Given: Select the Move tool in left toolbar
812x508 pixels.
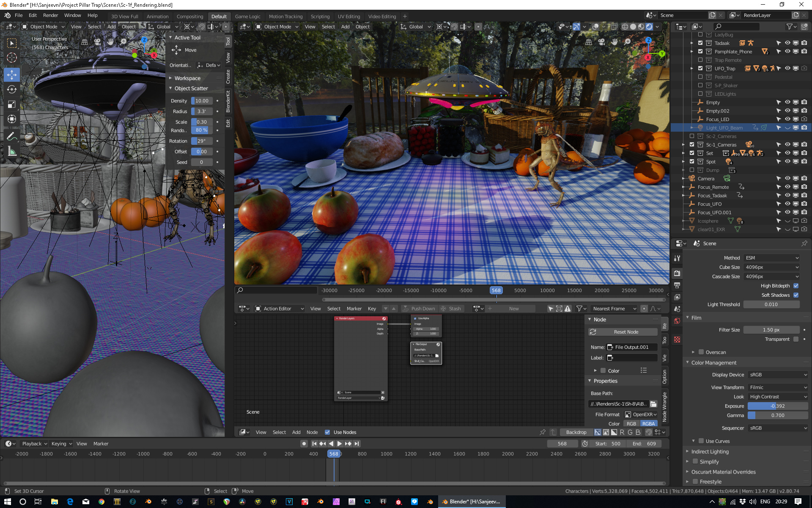Looking at the screenshot, I should tap(12, 75).
